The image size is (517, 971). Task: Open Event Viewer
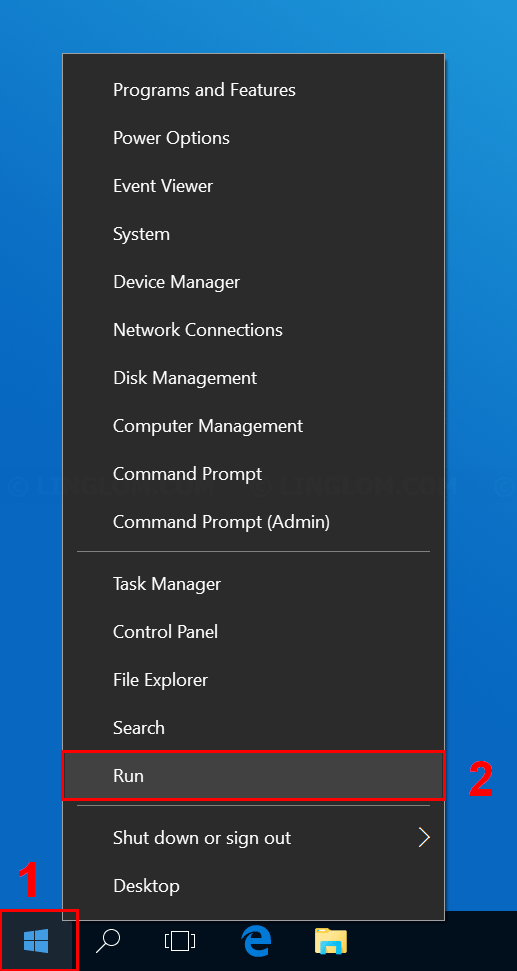click(x=253, y=186)
